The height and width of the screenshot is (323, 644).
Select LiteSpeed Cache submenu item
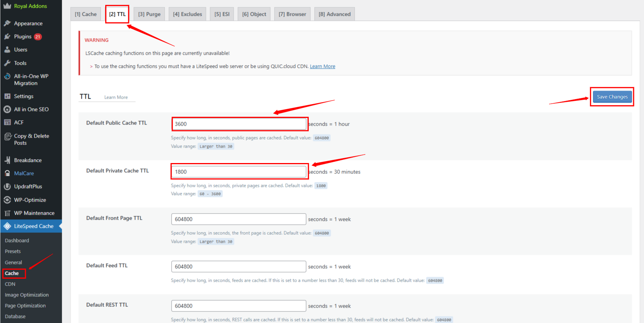tap(12, 273)
